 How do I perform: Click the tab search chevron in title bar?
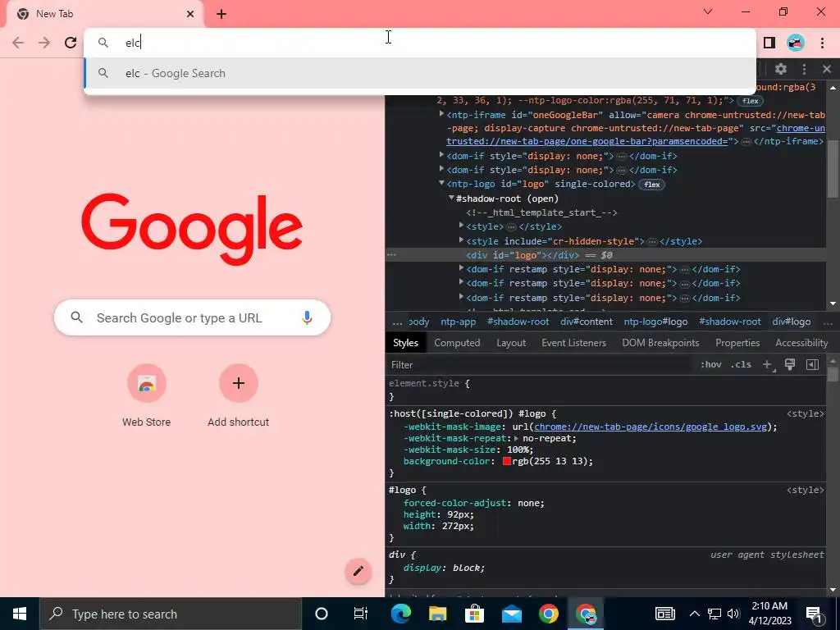708,11
